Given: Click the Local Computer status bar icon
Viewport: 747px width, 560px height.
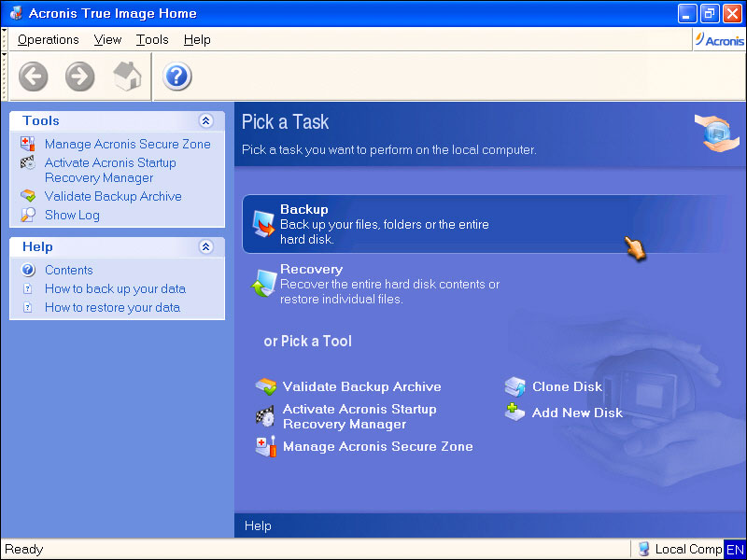Looking at the screenshot, I should coord(643,549).
